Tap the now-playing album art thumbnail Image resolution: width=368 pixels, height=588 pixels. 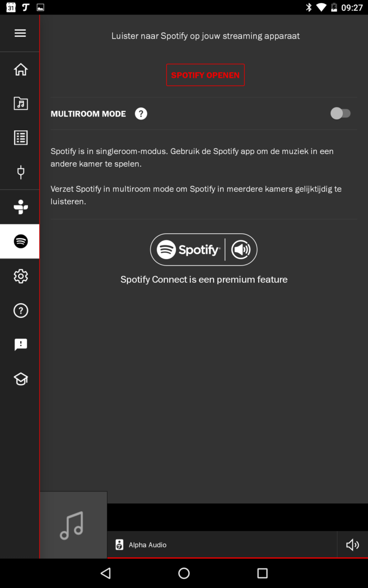(x=73, y=525)
